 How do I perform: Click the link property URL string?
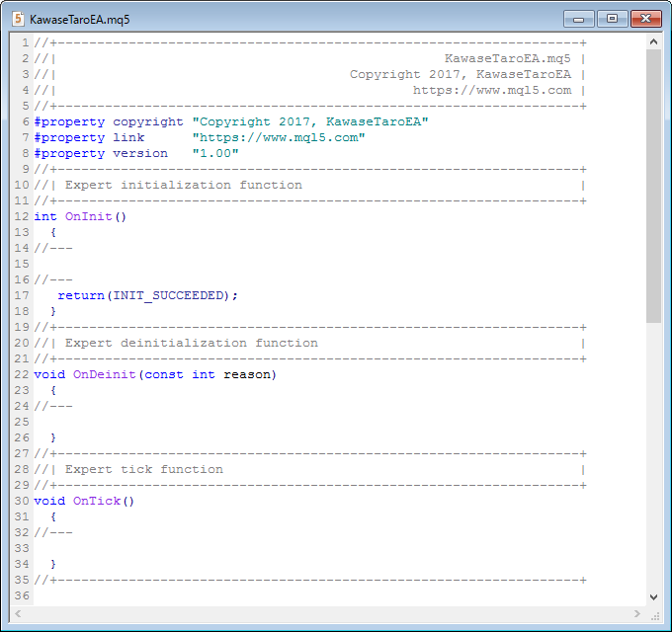tap(279, 137)
